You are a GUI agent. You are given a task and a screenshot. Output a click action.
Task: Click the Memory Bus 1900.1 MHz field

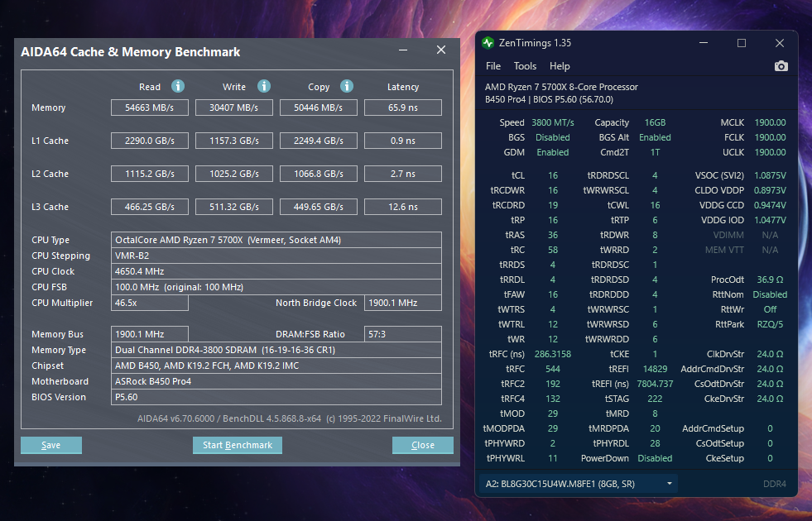pos(150,334)
